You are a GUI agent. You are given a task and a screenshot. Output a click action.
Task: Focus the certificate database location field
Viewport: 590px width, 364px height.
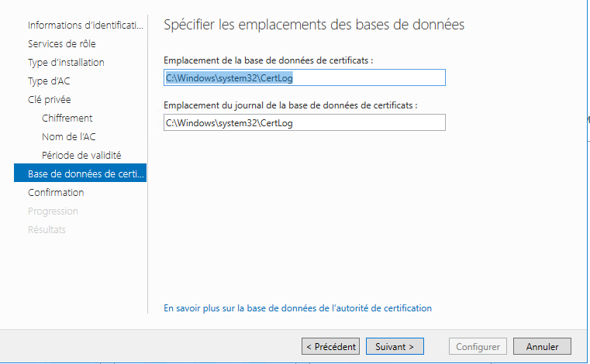(305, 77)
